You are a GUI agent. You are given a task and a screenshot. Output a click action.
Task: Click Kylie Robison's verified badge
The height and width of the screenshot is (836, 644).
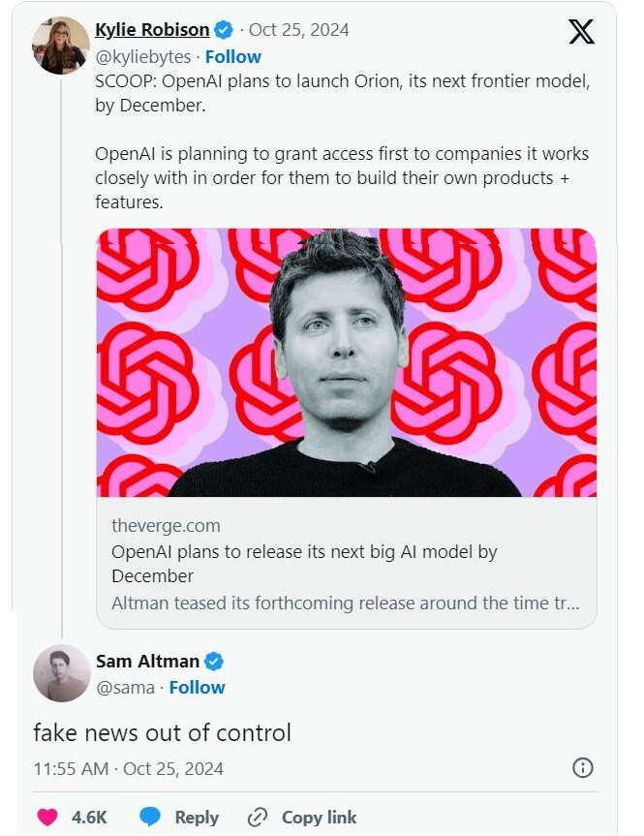point(223,29)
